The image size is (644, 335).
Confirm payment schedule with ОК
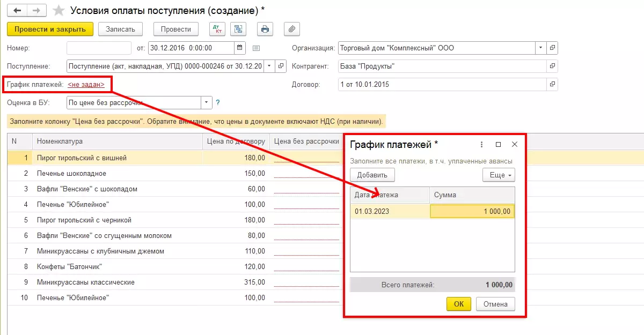459,304
